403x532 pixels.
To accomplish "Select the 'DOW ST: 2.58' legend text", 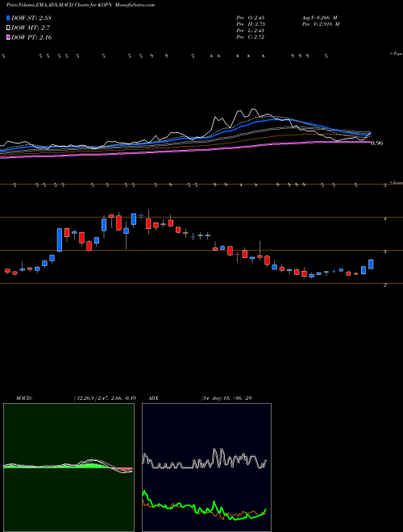I will pyautogui.click(x=31, y=18).
